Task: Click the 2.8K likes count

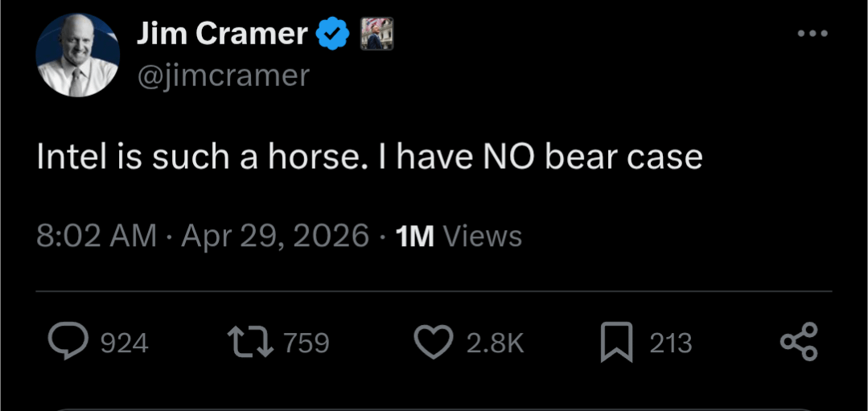Action: click(495, 343)
